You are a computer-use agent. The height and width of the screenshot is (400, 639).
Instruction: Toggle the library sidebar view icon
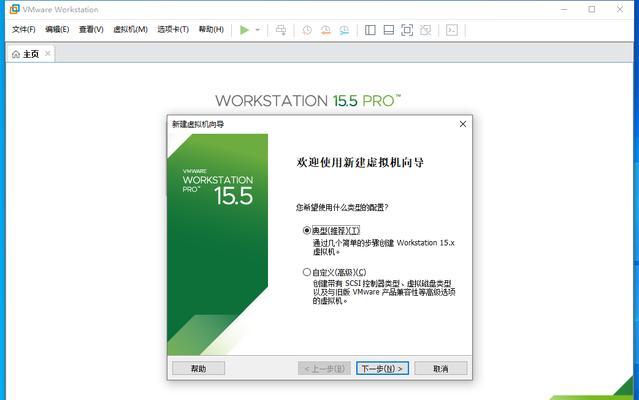tap(370, 30)
